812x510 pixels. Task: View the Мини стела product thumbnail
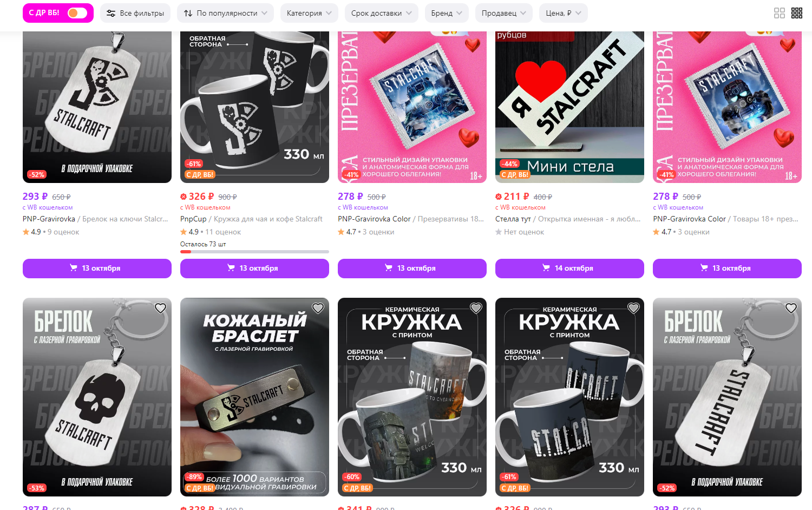569,107
